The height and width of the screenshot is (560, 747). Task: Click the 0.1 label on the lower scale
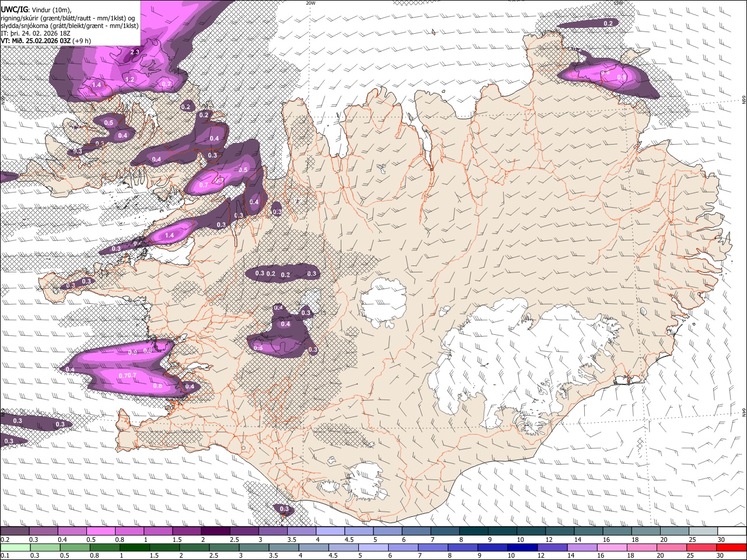(x=5, y=556)
